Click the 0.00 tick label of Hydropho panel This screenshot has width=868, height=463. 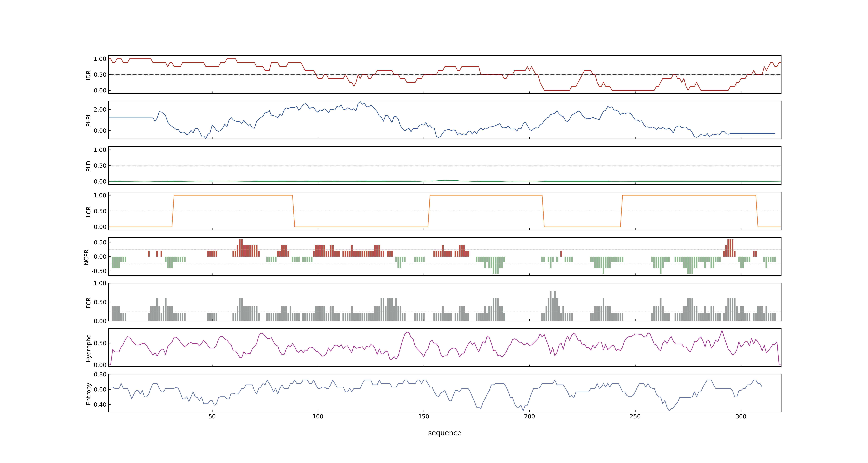coord(100,365)
